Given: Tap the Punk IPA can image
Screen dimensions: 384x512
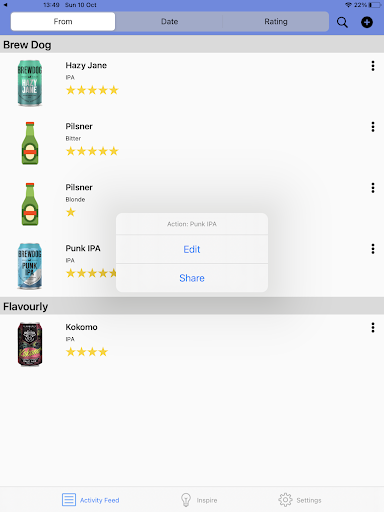Looking at the screenshot, I should pos(30,266).
